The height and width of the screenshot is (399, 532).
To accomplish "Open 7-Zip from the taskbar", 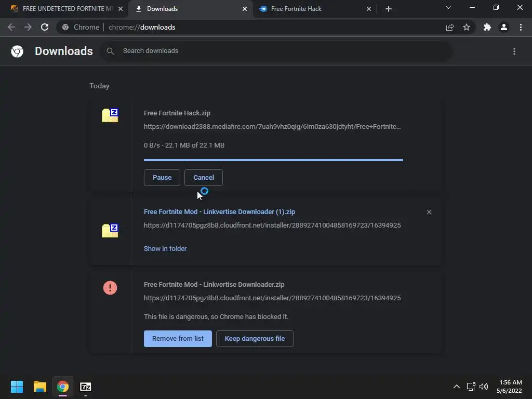I will [86, 387].
